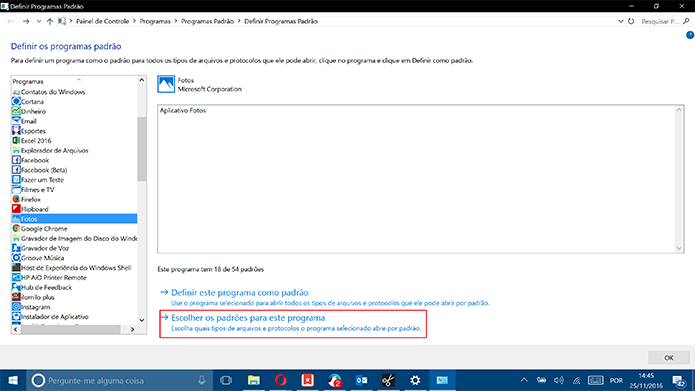
Task: Select Email in the programs list
Action: (x=29, y=121)
